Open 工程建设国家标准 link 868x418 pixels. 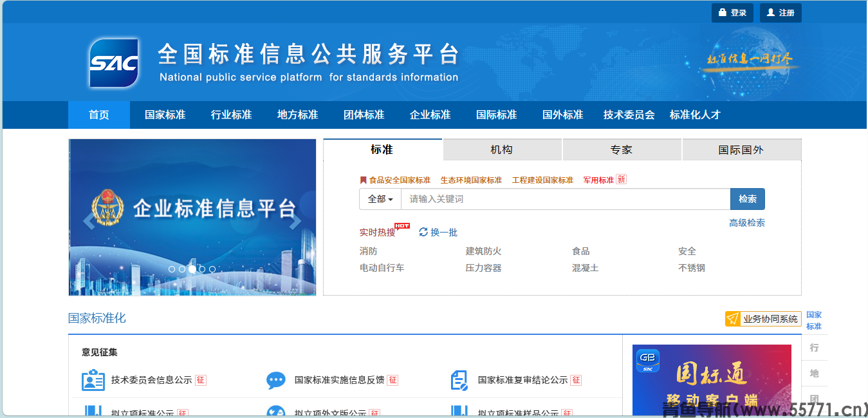542,180
